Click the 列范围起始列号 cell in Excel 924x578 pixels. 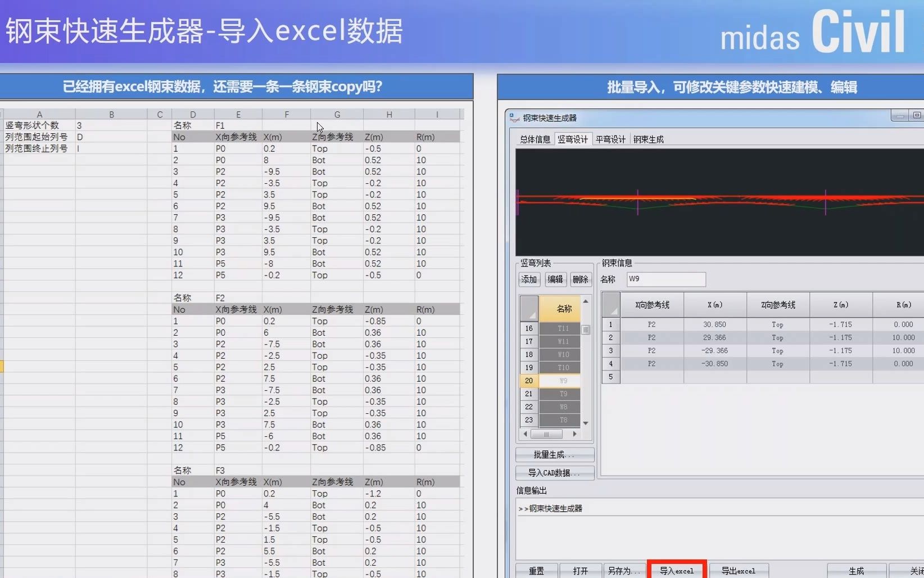click(39, 137)
